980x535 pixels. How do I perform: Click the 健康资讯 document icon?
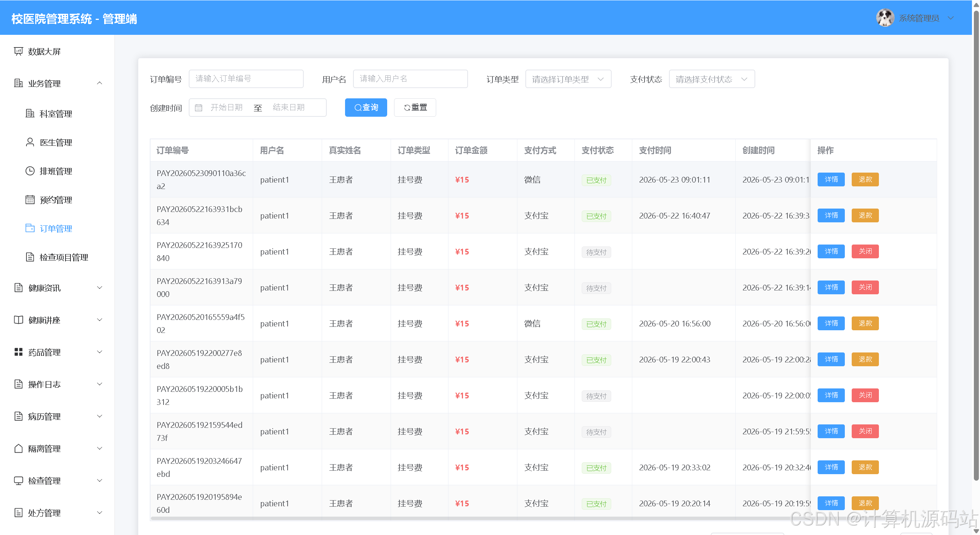18,287
